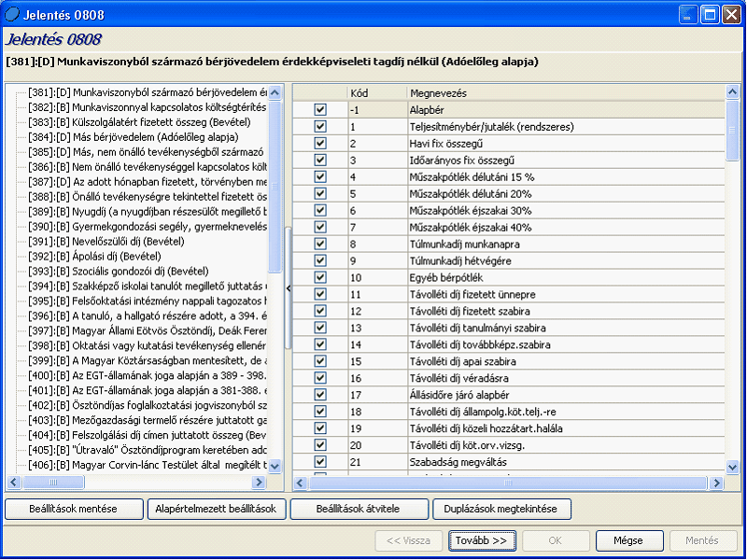Viewport: 747px width, 560px height.
Task: Close the Jelentés 0808 window
Action: [x=731, y=15]
